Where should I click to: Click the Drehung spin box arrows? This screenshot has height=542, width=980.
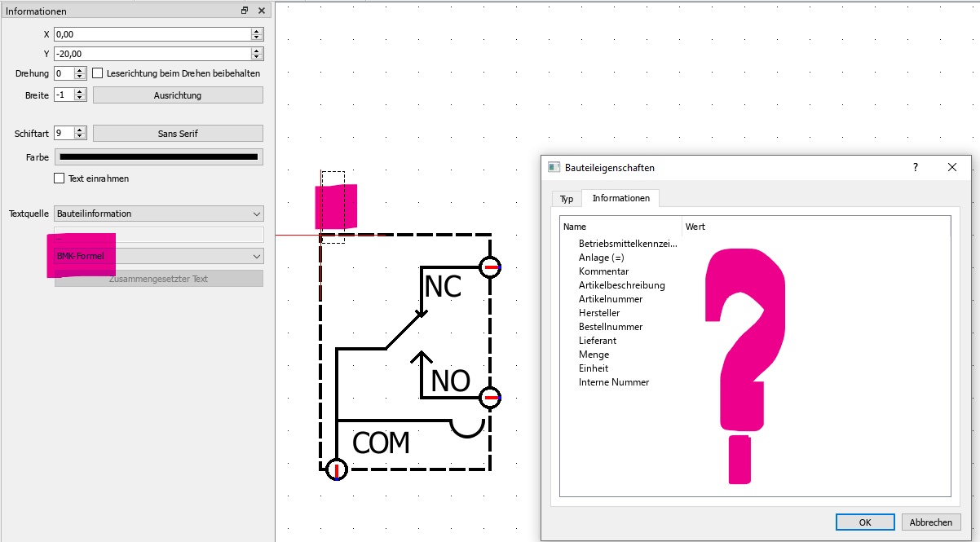80,73
